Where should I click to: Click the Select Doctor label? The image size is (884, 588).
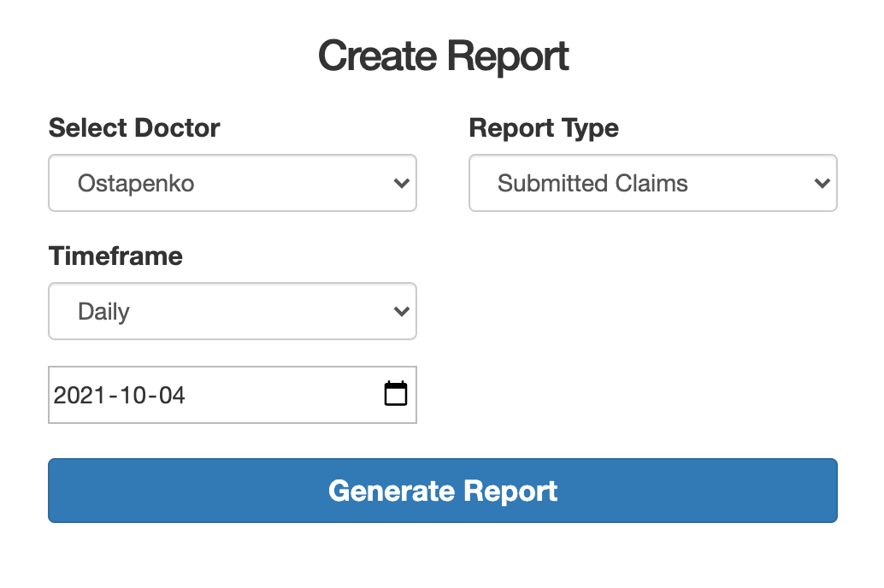(x=134, y=128)
